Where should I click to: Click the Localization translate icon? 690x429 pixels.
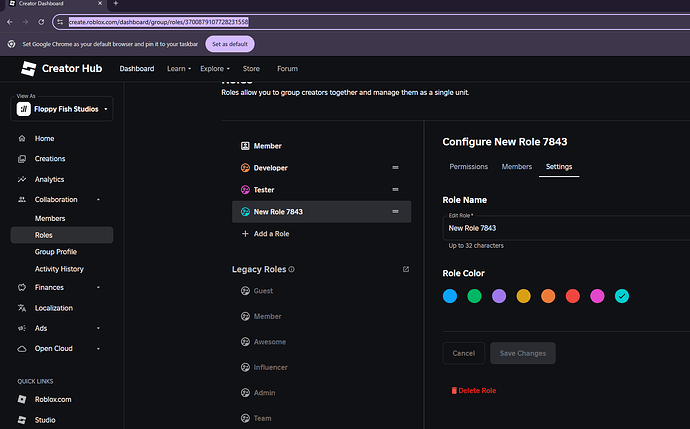[x=22, y=308]
